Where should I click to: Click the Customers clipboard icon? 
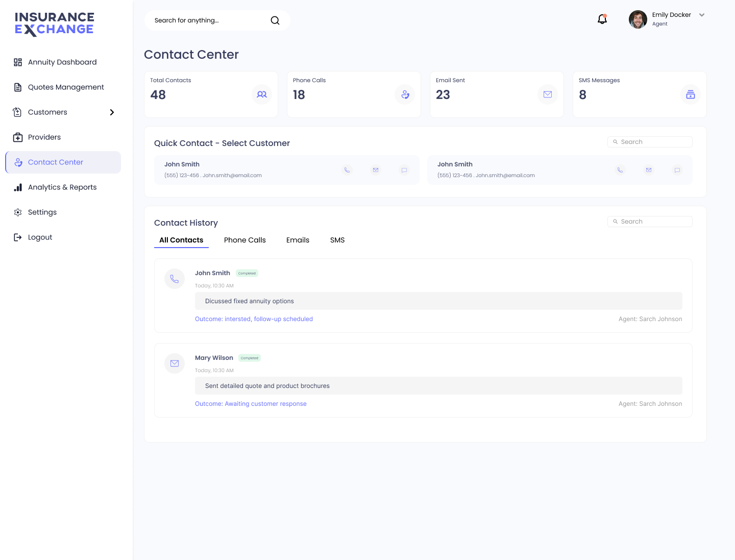click(x=17, y=112)
